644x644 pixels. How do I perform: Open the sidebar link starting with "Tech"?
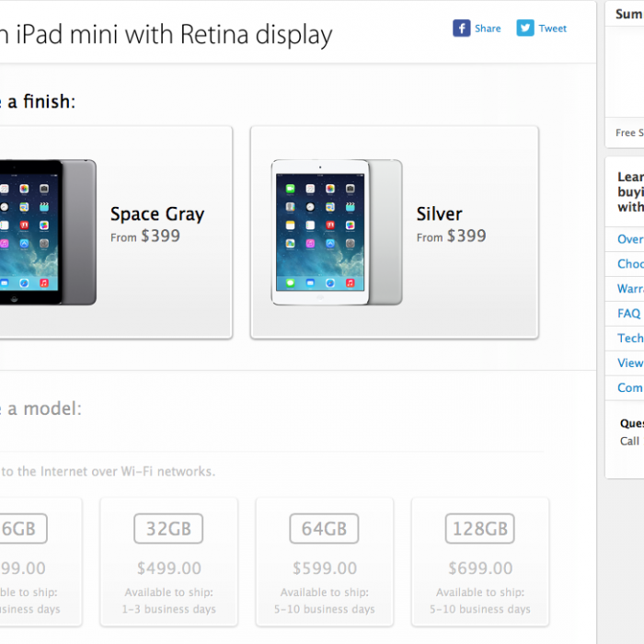click(629, 339)
